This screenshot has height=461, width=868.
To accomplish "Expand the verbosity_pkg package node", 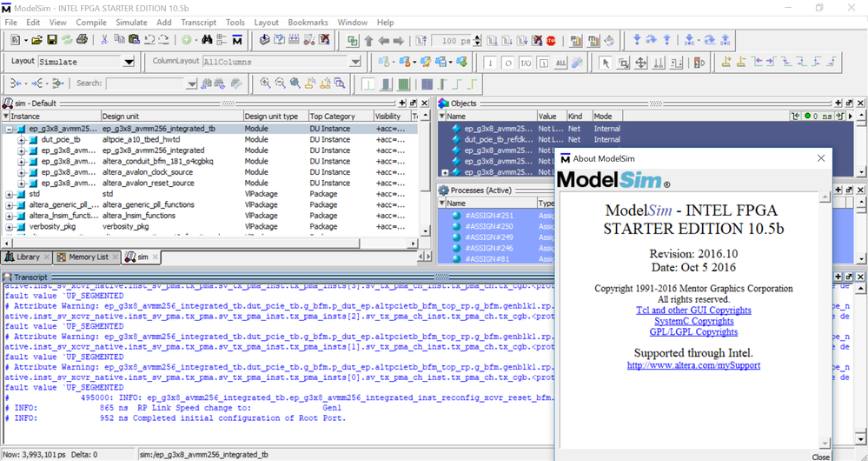I will click(10, 226).
